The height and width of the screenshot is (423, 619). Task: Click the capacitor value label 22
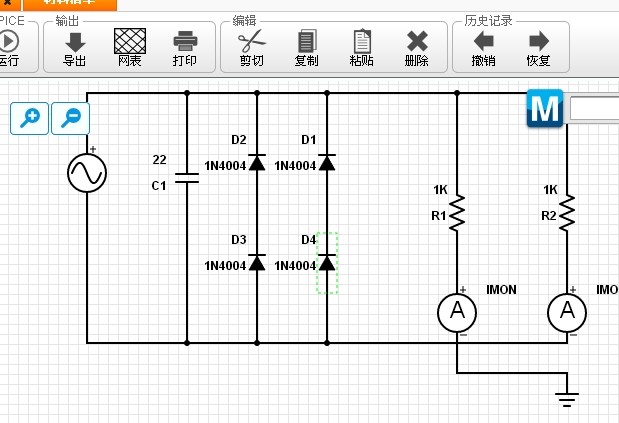pos(159,160)
